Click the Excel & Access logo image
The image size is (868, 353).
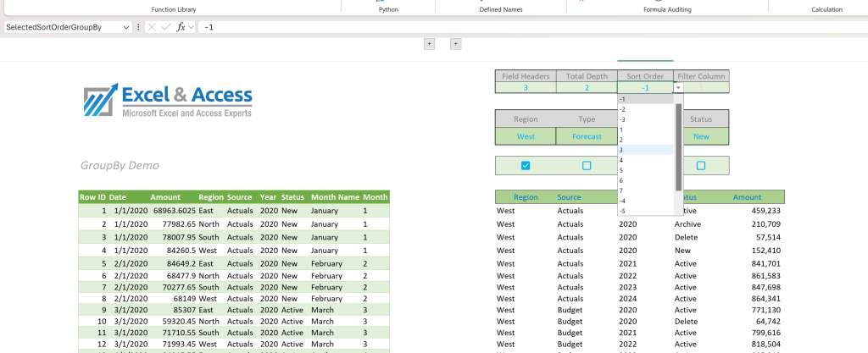168,101
